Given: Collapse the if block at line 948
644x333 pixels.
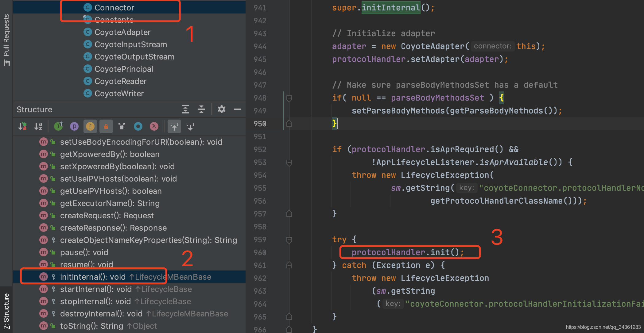Looking at the screenshot, I should (x=289, y=98).
